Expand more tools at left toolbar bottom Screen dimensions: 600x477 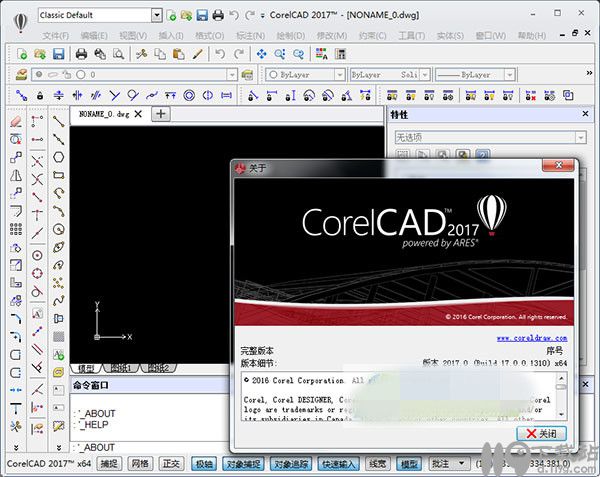pyautogui.click(x=16, y=447)
